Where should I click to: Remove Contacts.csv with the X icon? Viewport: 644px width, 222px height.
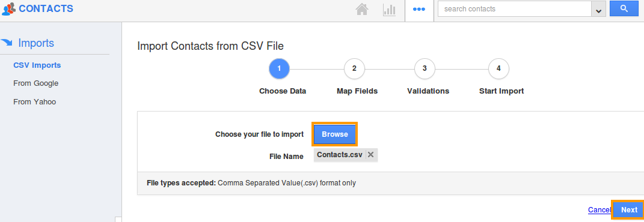[370, 154]
